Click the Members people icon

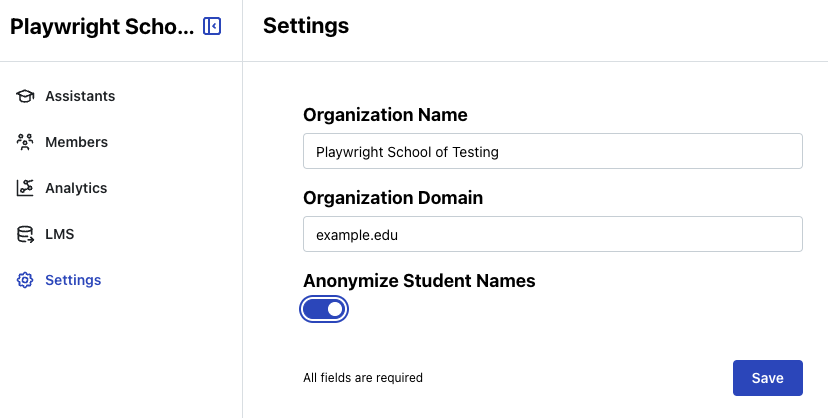25,142
